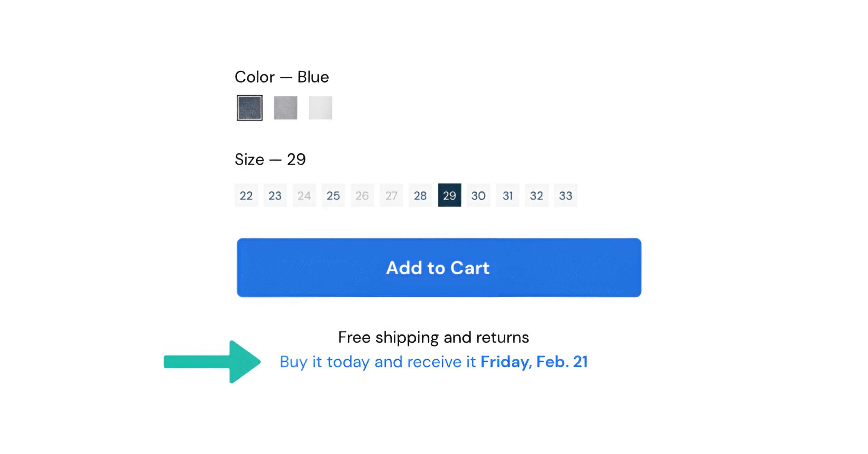Choose size 25

pyautogui.click(x=333, y=195)
